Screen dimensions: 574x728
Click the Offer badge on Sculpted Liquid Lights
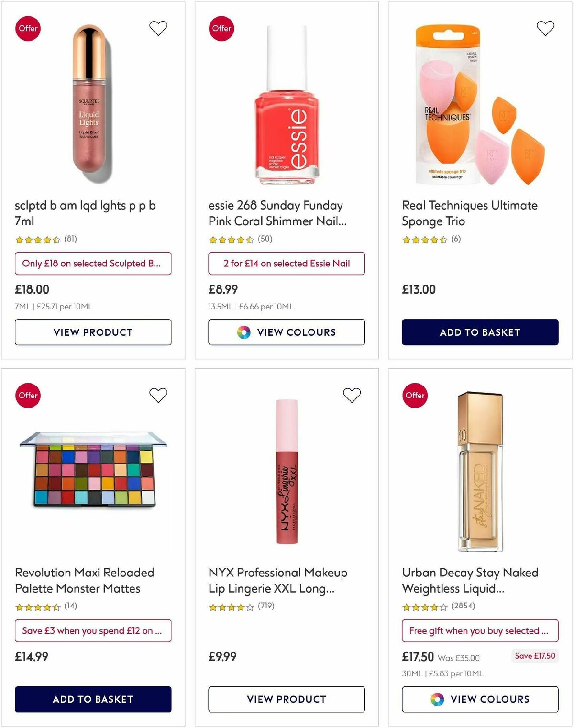(x=28, y=28)
